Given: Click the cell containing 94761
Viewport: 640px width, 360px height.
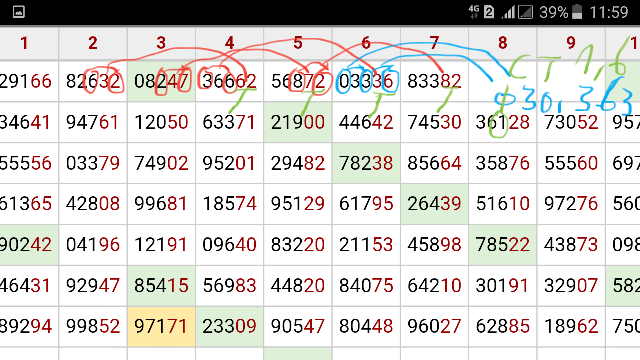Looking at the screenshot, I should (x=93, y=122).
